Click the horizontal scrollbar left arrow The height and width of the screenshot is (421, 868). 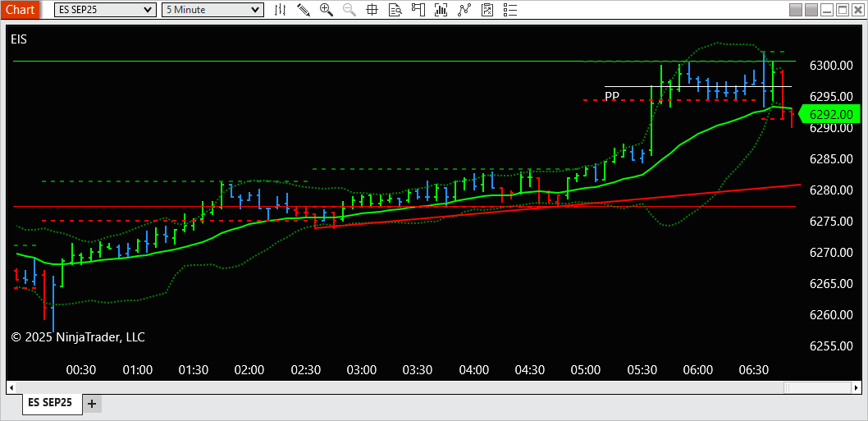(11, 386)
